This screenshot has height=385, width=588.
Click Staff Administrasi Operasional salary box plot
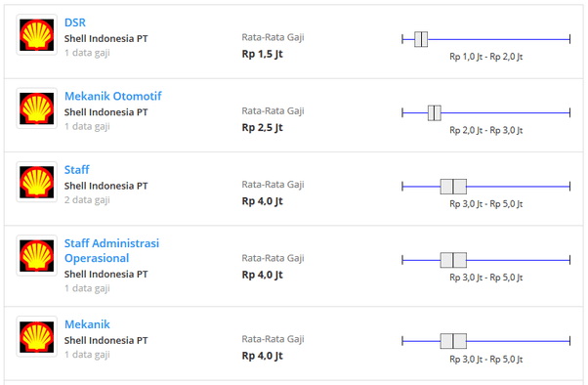point(486,260)
